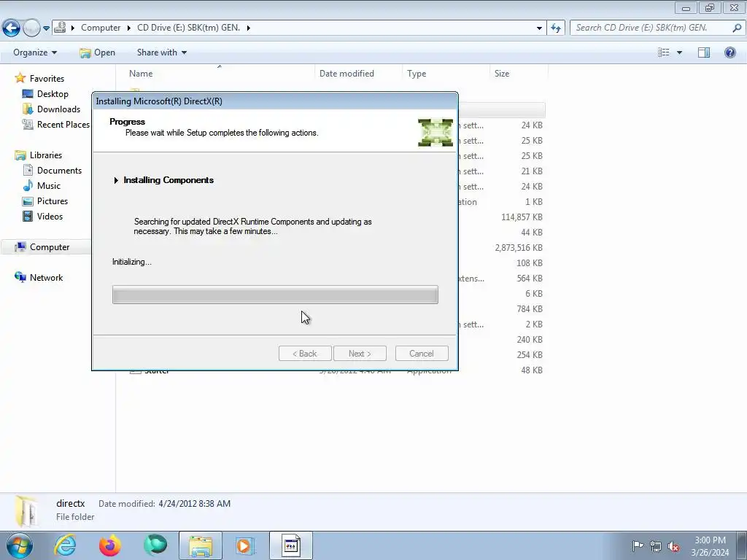Click the 2,873,516 KB size entry
Image resolution: width=747 pixels, height=560 pixels.
[x=519, y=248]
